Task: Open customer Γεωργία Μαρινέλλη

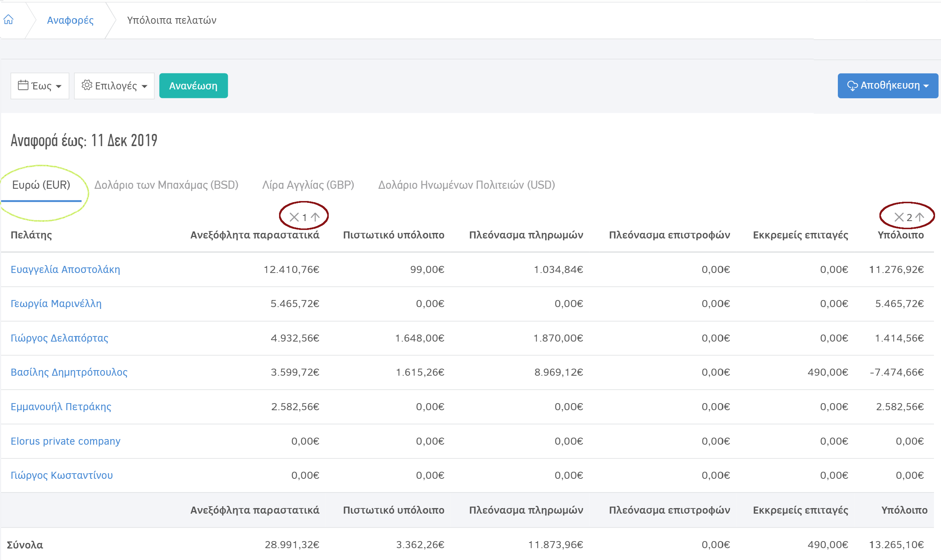Action: coord(56,304)
